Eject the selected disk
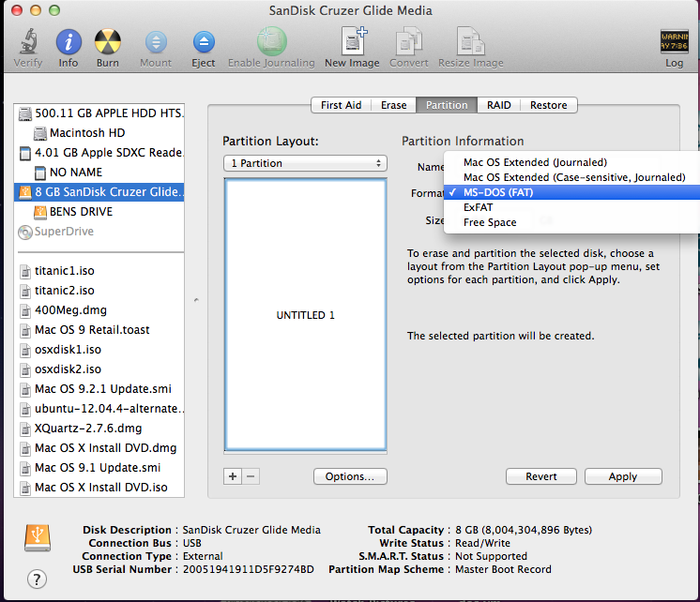700x602 pixels. click(204, 43)
